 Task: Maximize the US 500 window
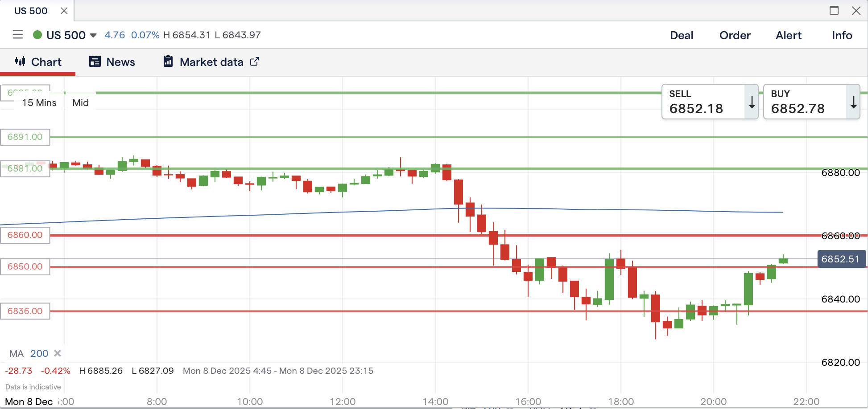(x=834, y=11)
